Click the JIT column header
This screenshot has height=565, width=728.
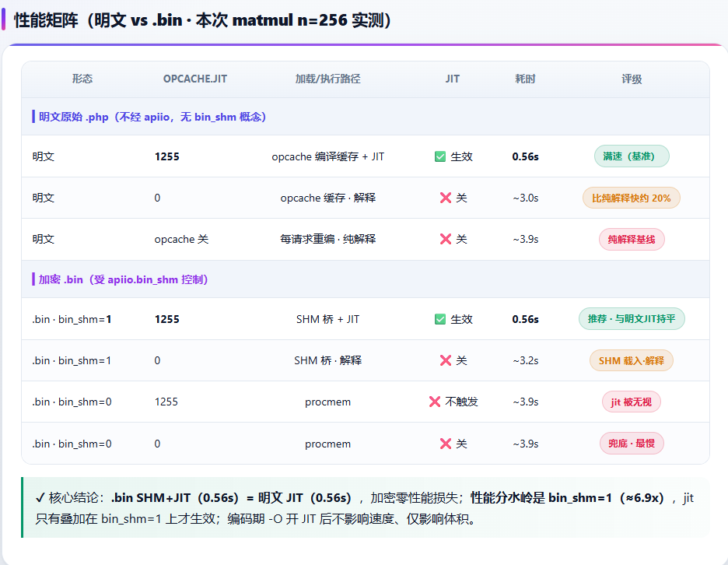point(452,79)
